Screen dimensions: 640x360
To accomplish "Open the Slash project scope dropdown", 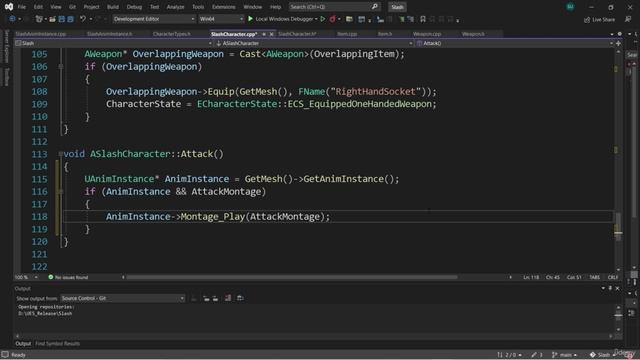I will [x=113, y=43].
